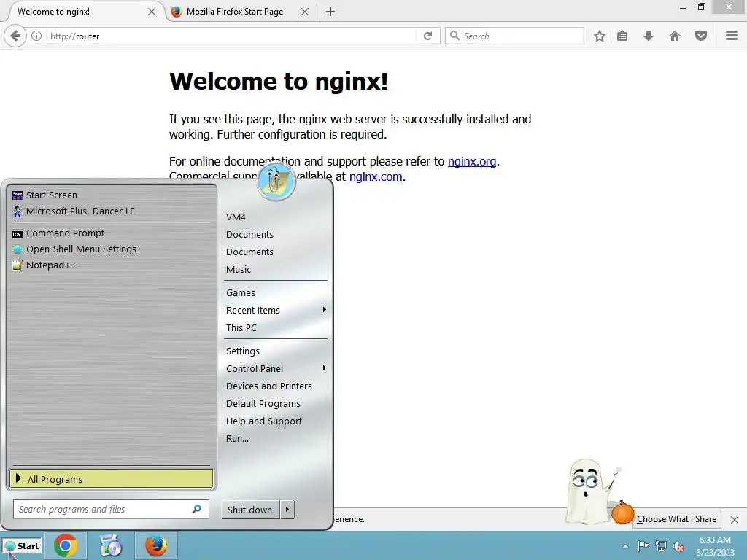Open Firefox downloads arrow
747x560 pixels.
(649, 36)
